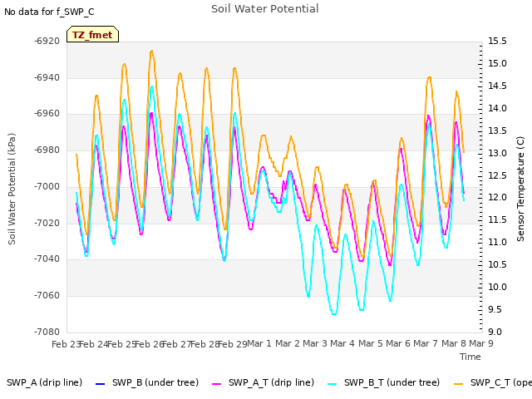The width and height of the screenshot is (532, 399).
Task: Click the 10.0 temperature tick label
Action: [x=497, y=287]
